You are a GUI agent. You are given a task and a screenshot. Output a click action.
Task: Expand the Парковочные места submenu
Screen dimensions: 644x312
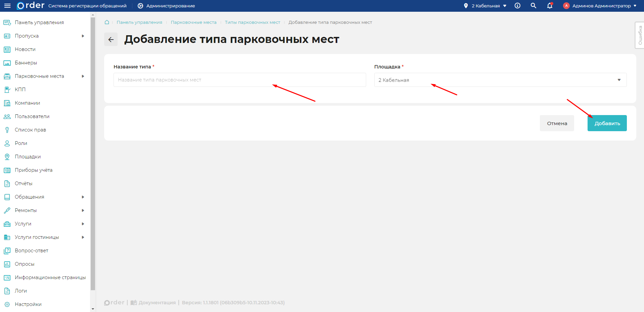click(x=83, y=76)
